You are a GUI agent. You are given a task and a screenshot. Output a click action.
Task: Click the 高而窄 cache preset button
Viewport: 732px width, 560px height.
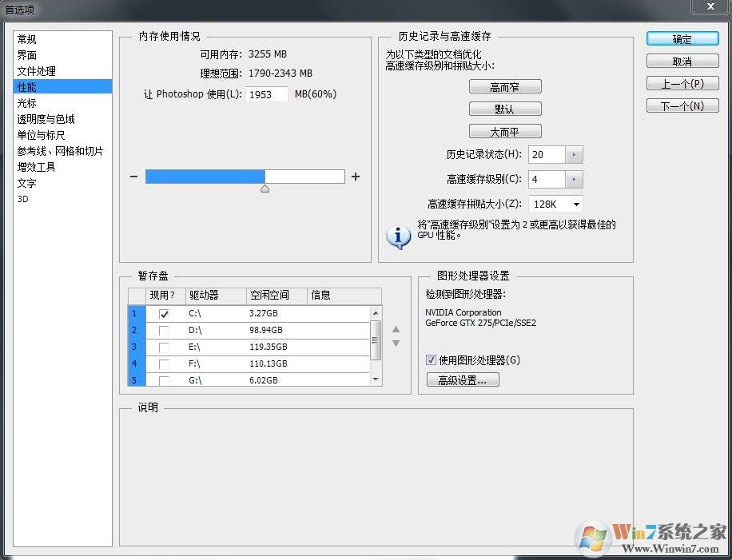click(504, 87)
